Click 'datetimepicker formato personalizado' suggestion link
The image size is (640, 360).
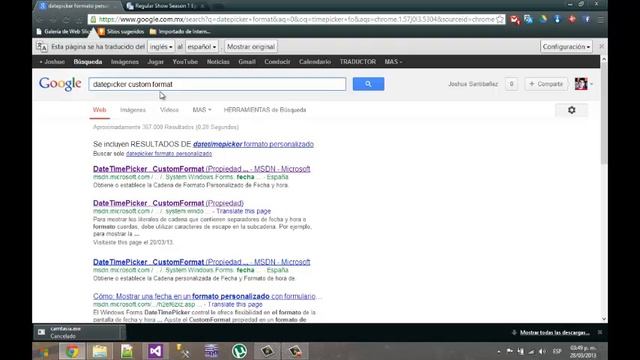(x=253, y=144)
